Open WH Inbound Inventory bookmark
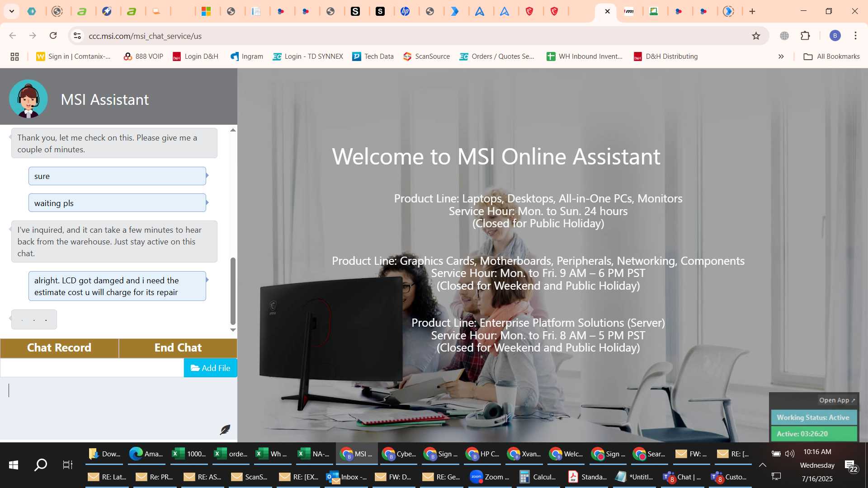The width and height of the screenshot is (868, 488). [585, 56]
